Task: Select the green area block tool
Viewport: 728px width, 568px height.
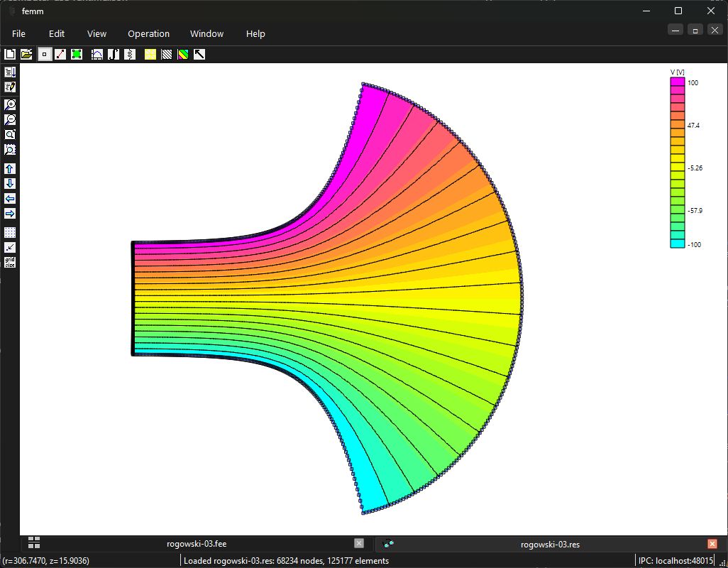Action: pos(77,55)
